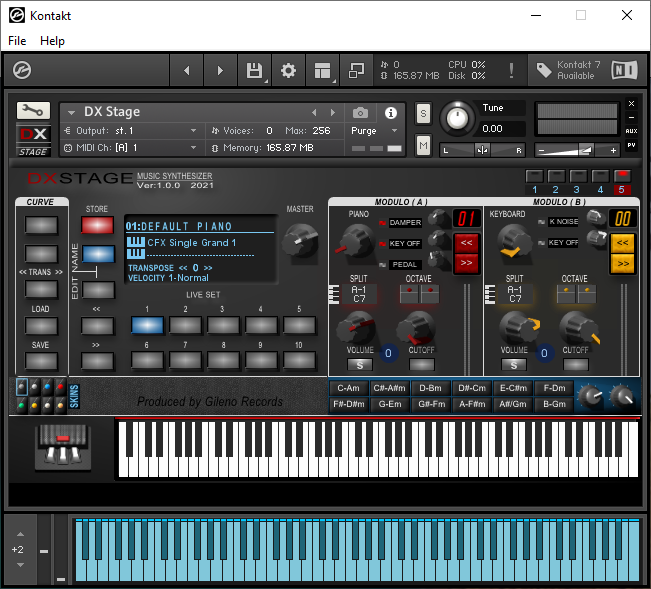Screen dimensions: 651x589
Task: Click the snapshot camera icon
Action: click(360, 112)
